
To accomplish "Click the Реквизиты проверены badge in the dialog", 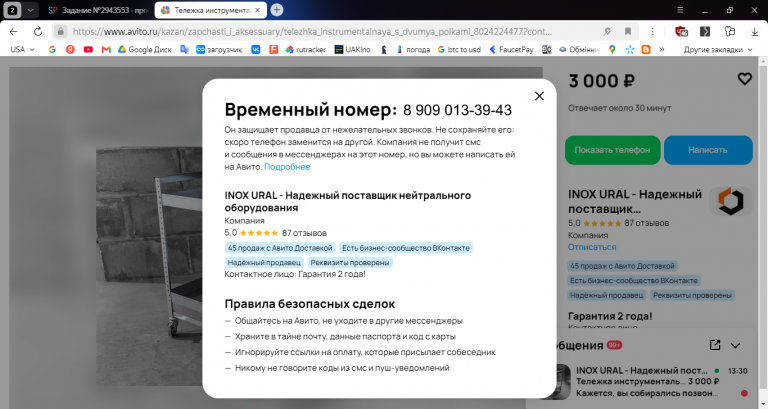I will [350, 263].
